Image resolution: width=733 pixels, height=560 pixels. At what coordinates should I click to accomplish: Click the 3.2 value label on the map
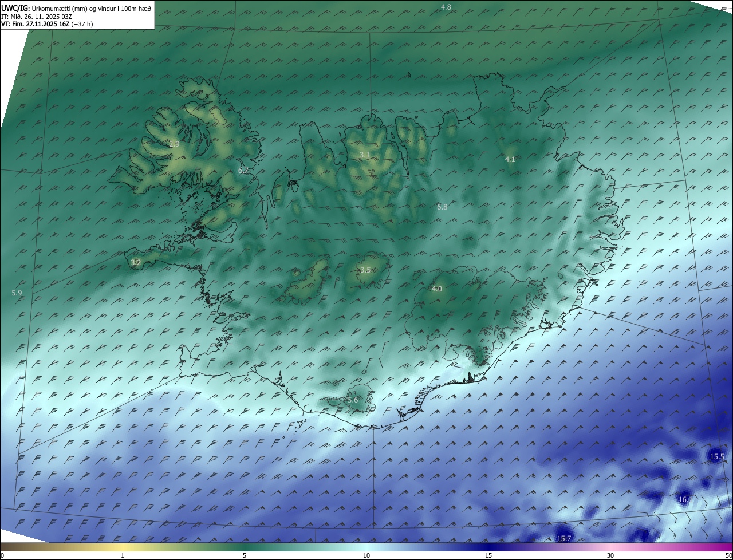[x=136, y=263]
